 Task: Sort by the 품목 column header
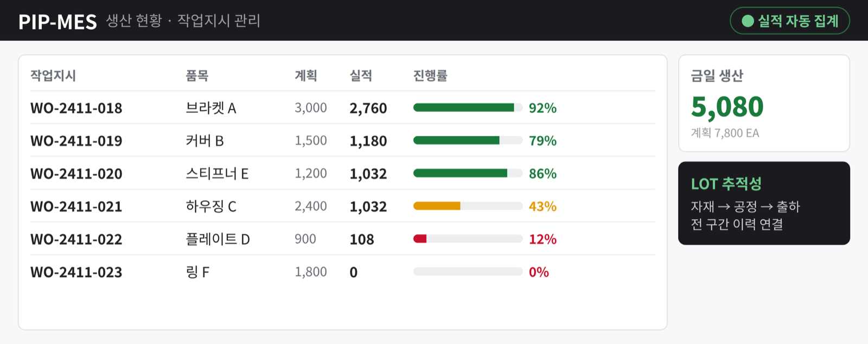pos(197,75)
